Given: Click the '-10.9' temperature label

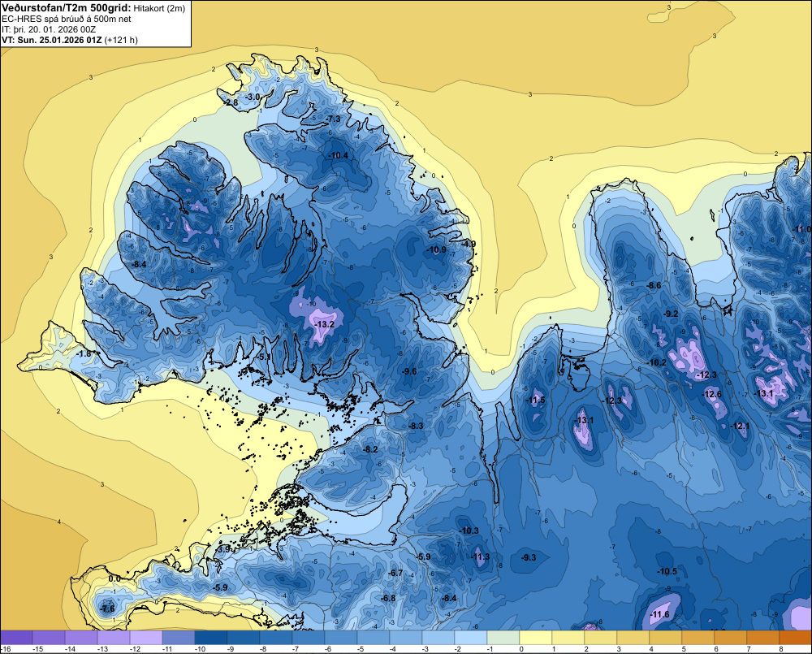Looking at the screenshot, I should 437,249.
